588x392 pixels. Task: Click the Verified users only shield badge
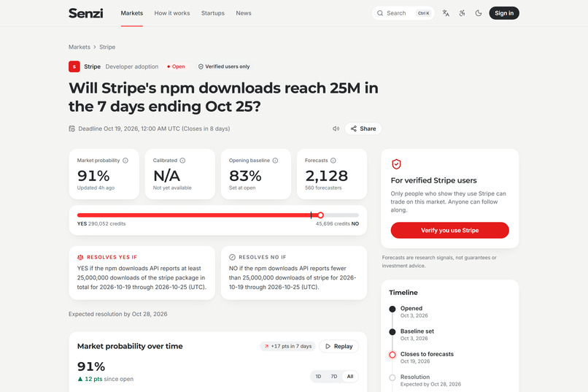point(224,66)
